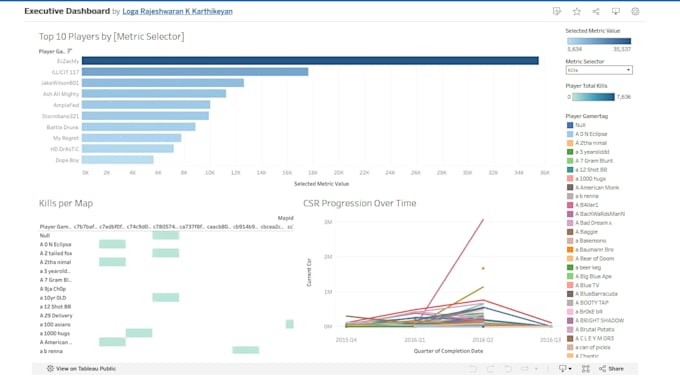Select the My Regret bar
The image size is (680, 383).
(131, 138)
